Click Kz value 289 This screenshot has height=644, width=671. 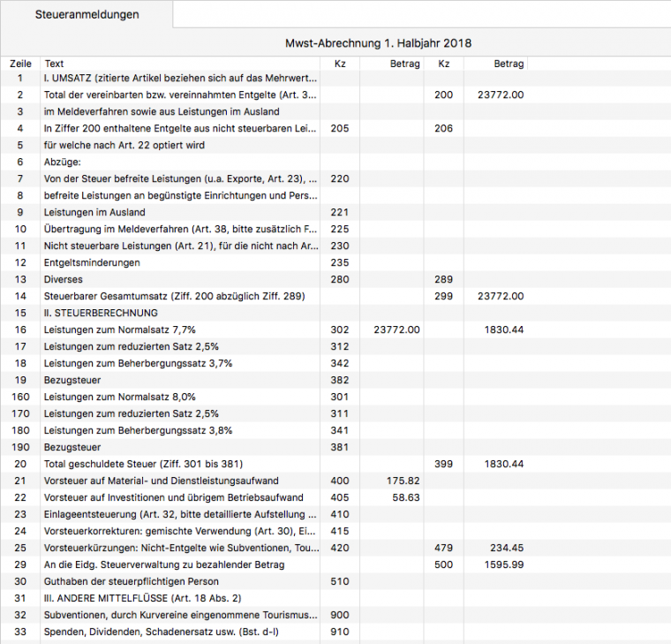(x=443, y=280)
